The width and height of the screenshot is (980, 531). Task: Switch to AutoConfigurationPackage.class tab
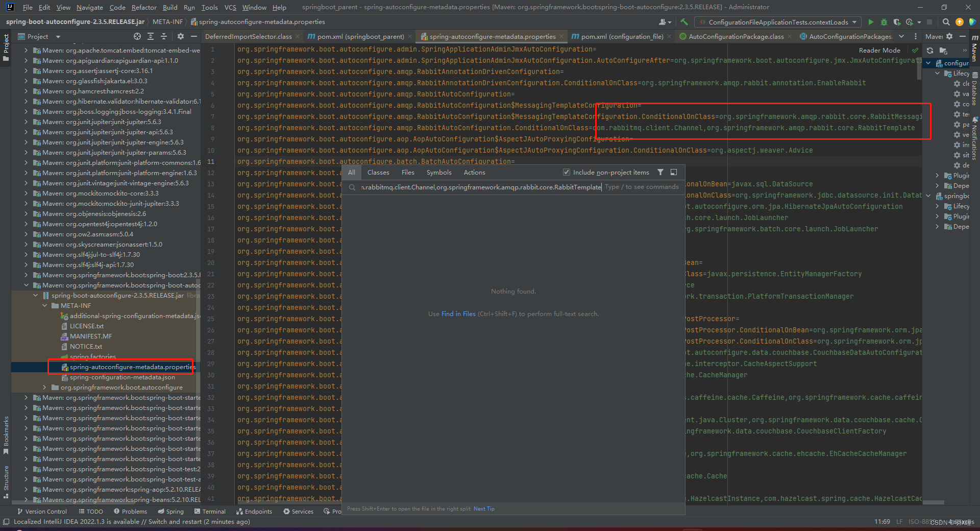click(736, 36)
